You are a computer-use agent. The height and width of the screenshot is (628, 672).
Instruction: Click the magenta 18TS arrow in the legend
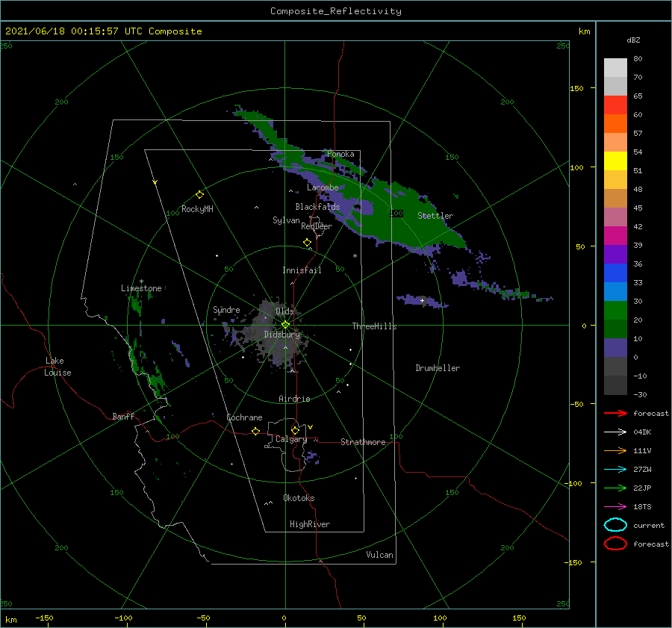(615, 507)
